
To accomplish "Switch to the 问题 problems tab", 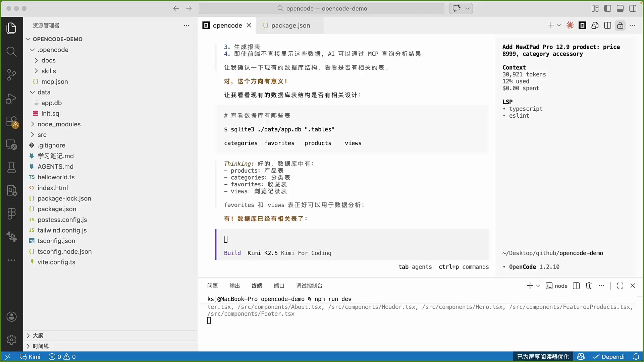I will coord(212,286).
